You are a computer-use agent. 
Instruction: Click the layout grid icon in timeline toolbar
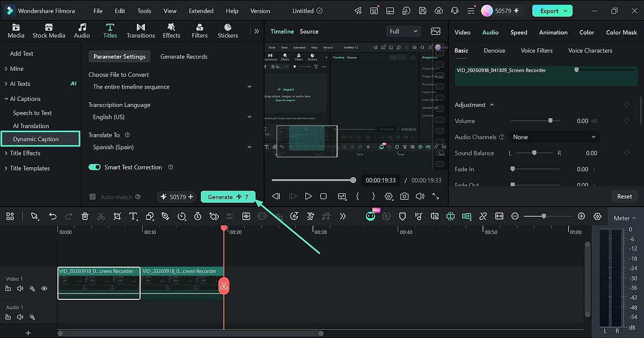tap(10, 216)
